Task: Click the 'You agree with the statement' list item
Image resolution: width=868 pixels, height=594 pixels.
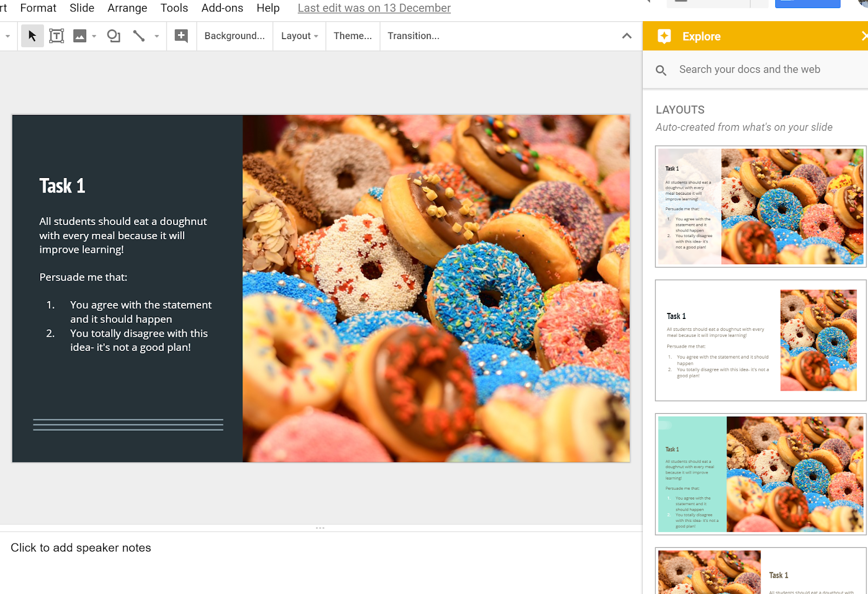Action: 141,312
